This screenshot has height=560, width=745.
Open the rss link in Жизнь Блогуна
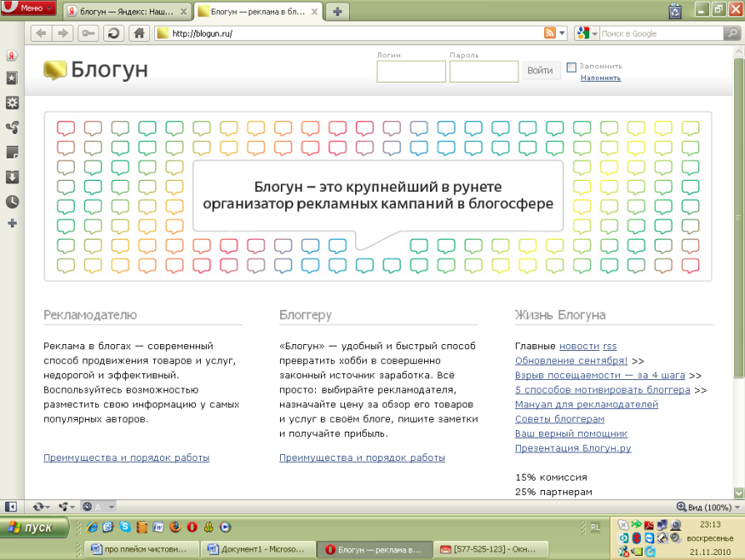(610, 346)
